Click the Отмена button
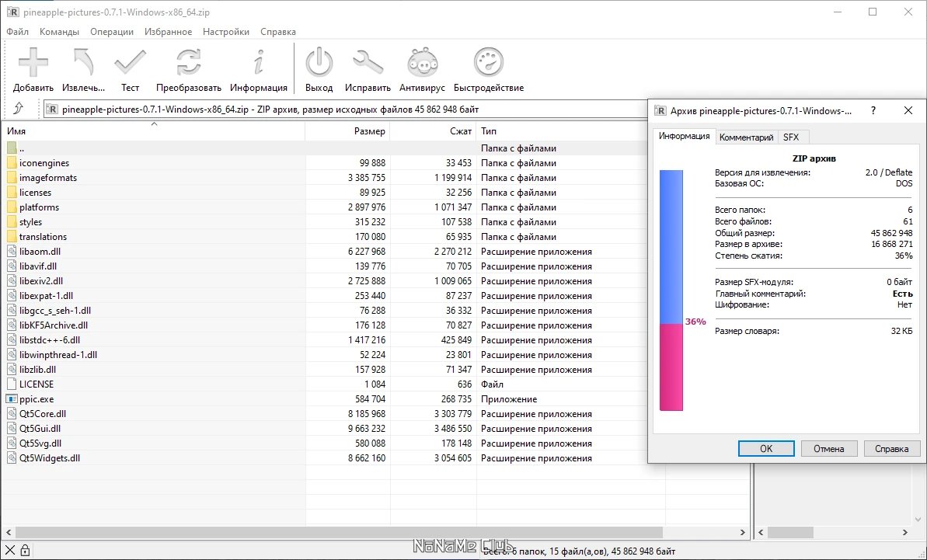 828,448
